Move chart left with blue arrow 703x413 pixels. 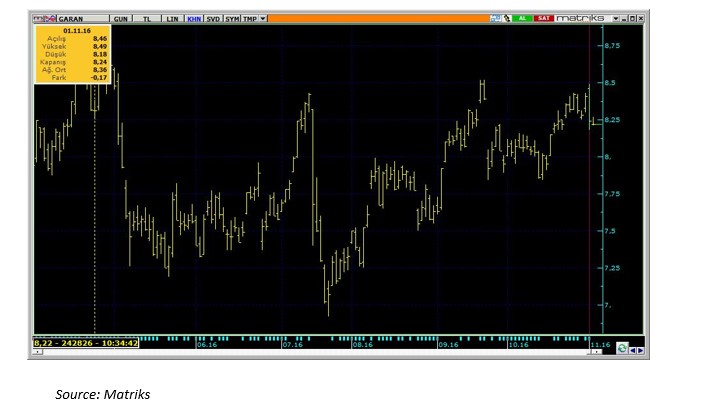(x=633, y=351)
